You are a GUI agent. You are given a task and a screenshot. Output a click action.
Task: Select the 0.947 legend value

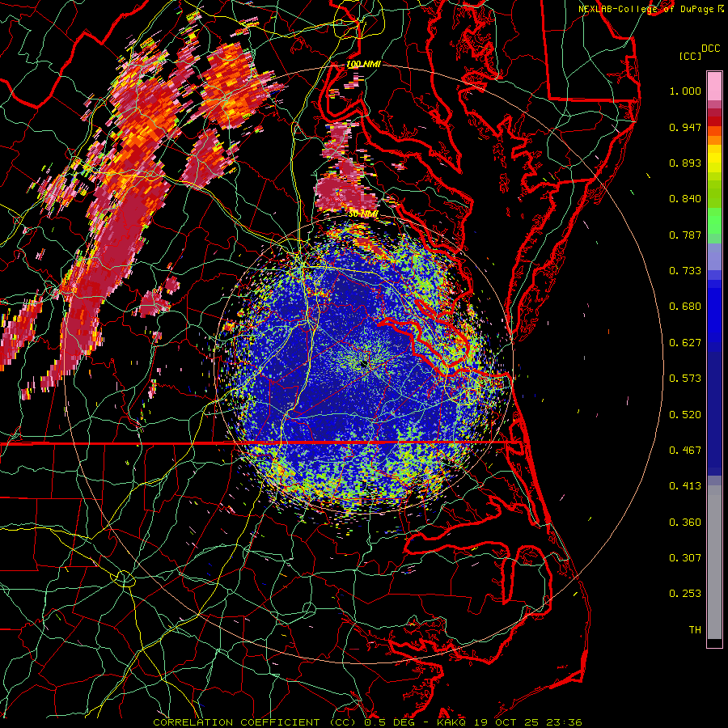[685, 127]
